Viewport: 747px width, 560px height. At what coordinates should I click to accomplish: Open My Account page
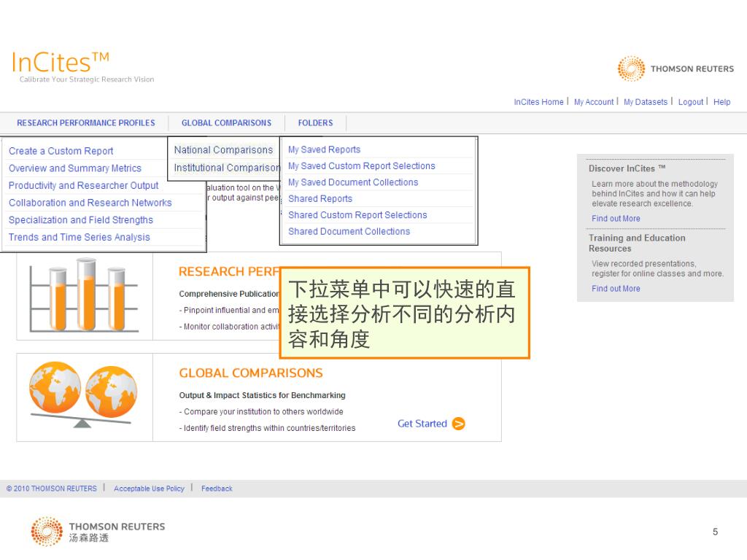coord(594,102)
